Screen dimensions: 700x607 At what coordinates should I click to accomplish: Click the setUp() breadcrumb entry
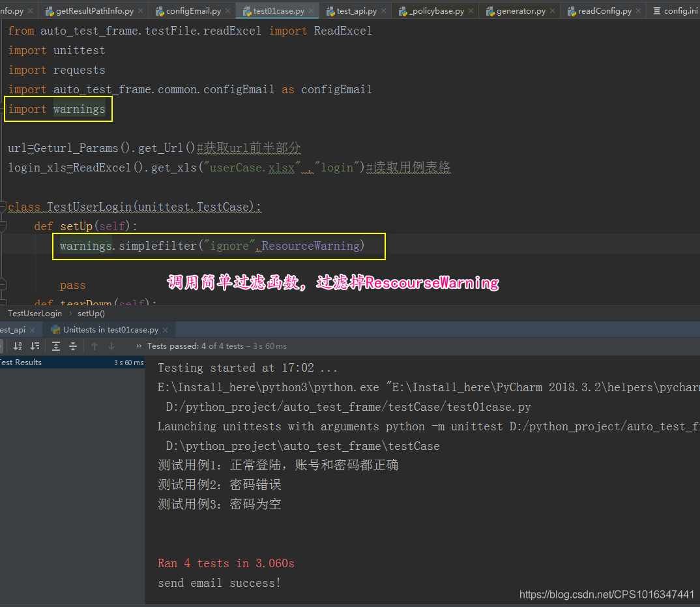tap(91, 314)
